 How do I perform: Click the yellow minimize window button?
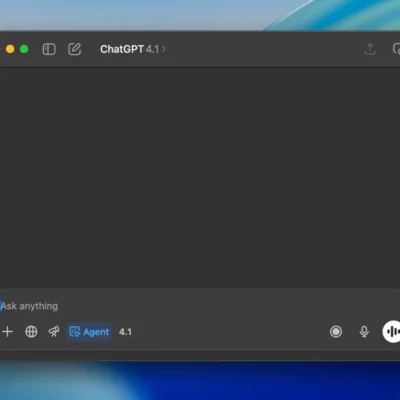pos(10,49)
